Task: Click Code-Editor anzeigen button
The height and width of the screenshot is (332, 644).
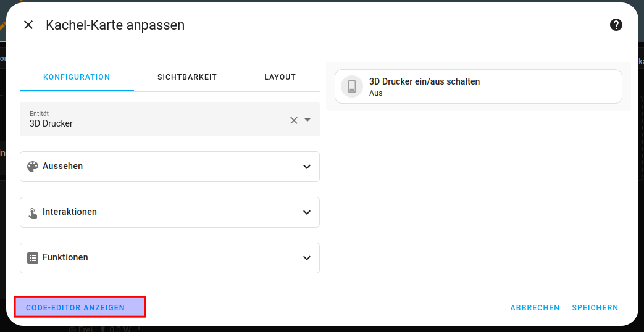Action: click(80, 307)
